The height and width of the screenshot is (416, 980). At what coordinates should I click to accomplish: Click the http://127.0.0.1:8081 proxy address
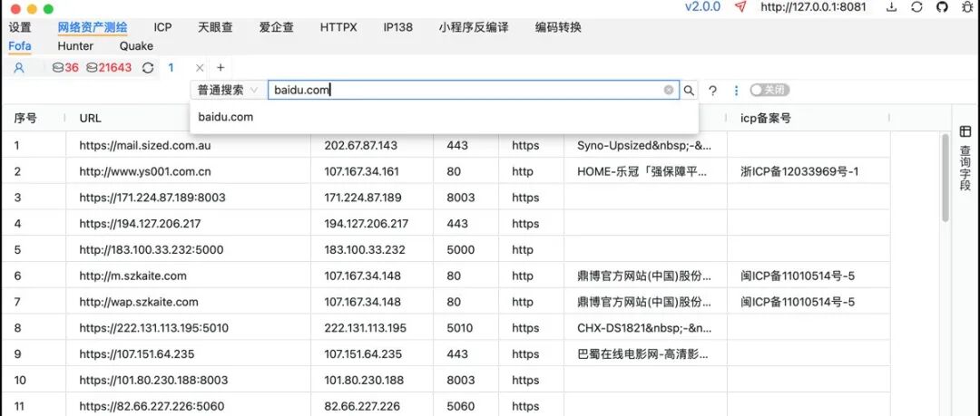(813, 7)
